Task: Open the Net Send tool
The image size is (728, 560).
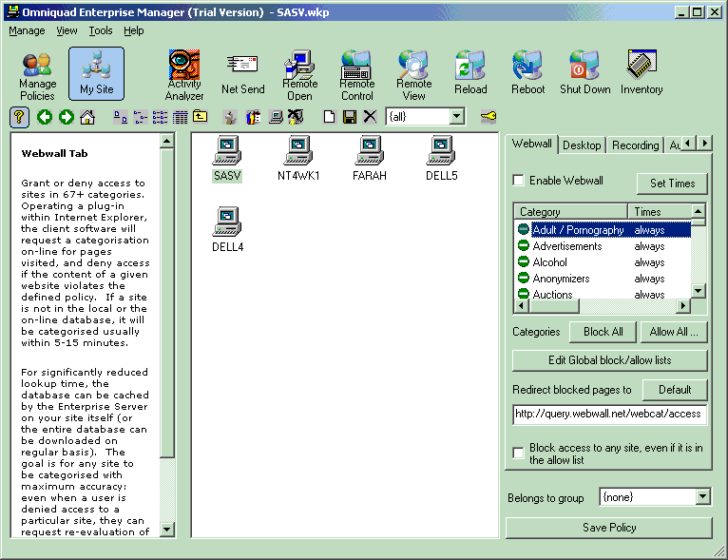Action: tap(242, 75)
